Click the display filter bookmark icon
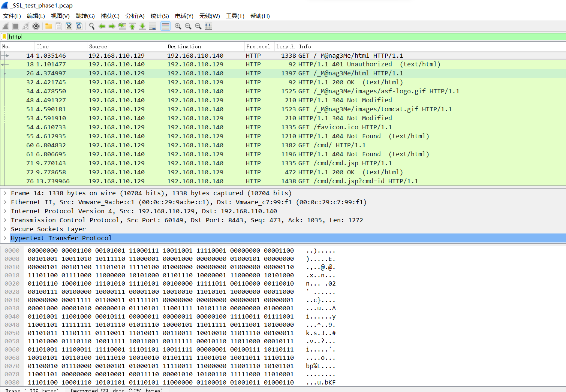 point(4,37)
